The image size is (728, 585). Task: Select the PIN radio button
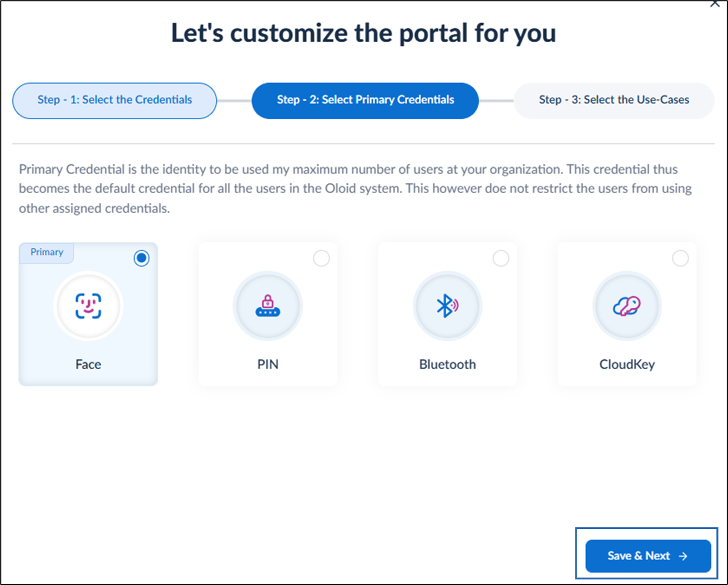(321, 258)
